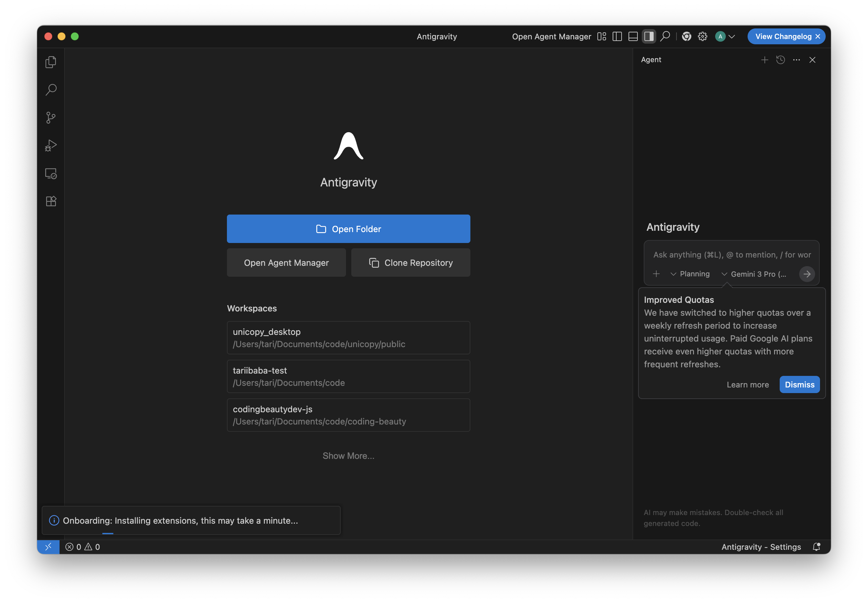Open past conversations history icon
Screen dimensions: 868x603
pos(780,60)
